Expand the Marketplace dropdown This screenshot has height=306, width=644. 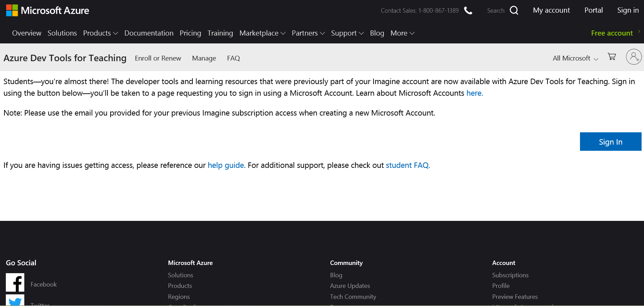[262, 33]
